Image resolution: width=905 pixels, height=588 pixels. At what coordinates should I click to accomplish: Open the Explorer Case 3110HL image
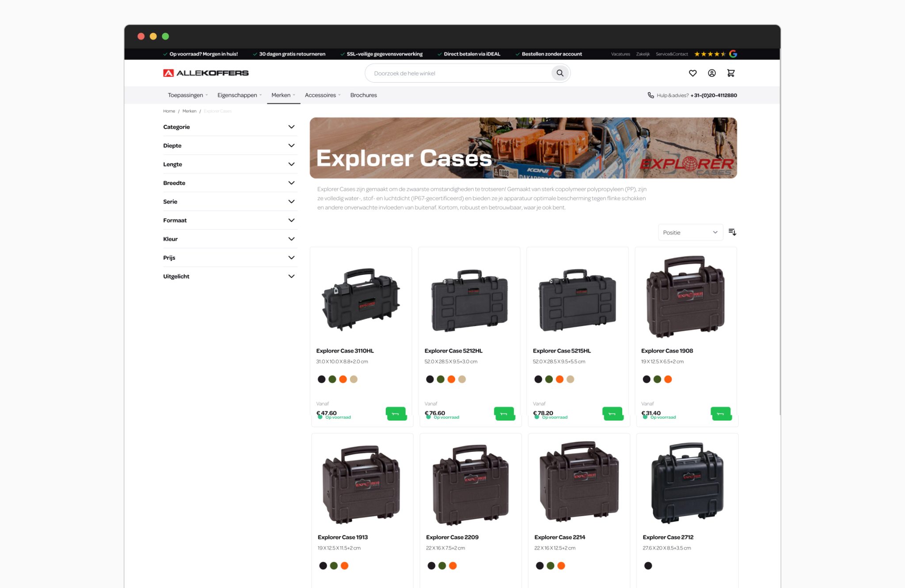pyautogui.click(x=361, y=299)
